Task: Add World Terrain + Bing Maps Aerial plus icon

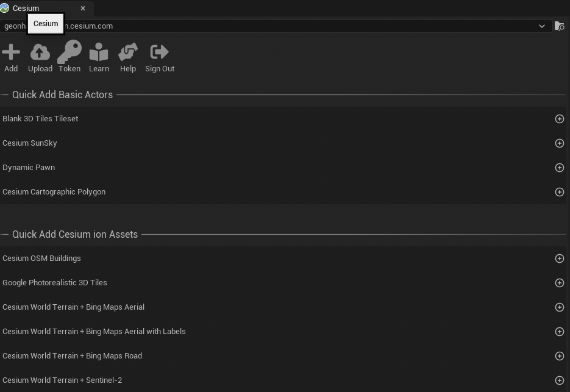Action: 560,307
